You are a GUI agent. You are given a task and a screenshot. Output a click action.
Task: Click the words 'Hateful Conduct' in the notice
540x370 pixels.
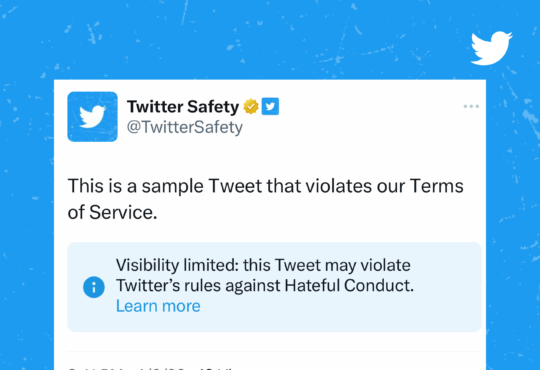tap(349, 286)
